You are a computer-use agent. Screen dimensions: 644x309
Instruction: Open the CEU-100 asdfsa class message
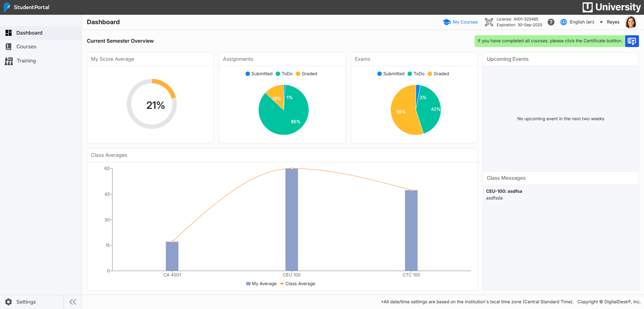click(x=504, y=191)
